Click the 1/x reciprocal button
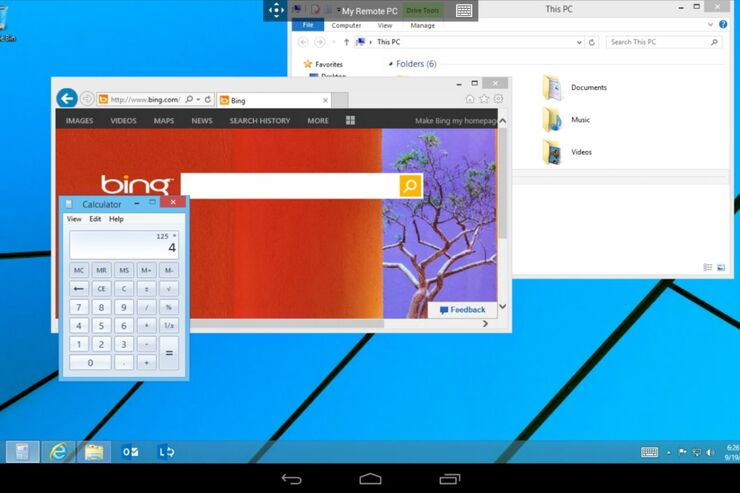 [x=168, y=326]
